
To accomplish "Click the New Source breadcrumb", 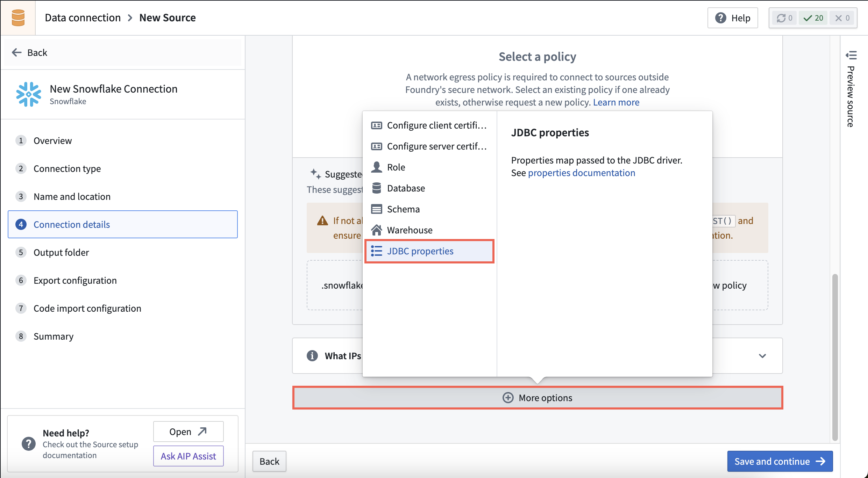I will point(168,17).
